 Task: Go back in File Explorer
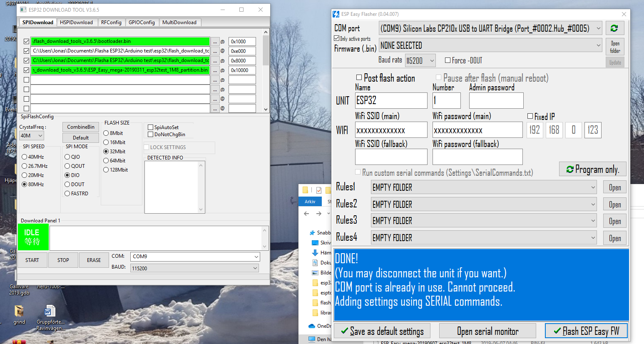[306, 214]
